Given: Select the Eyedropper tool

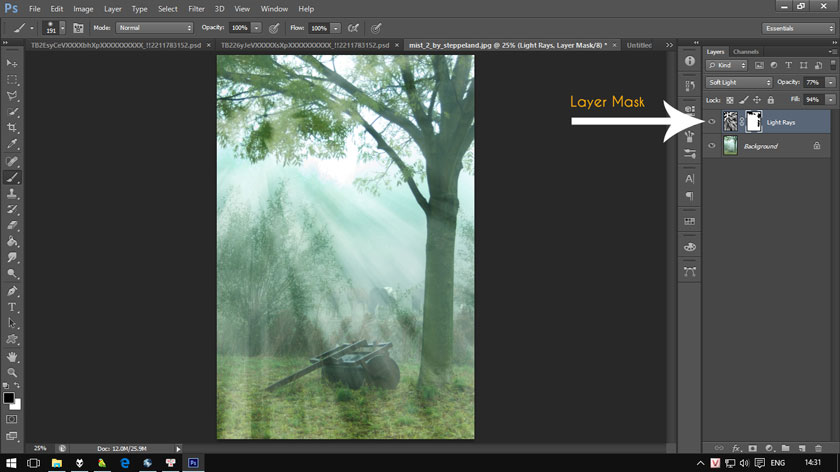Looking at the screenshot, I should point(12,144).
